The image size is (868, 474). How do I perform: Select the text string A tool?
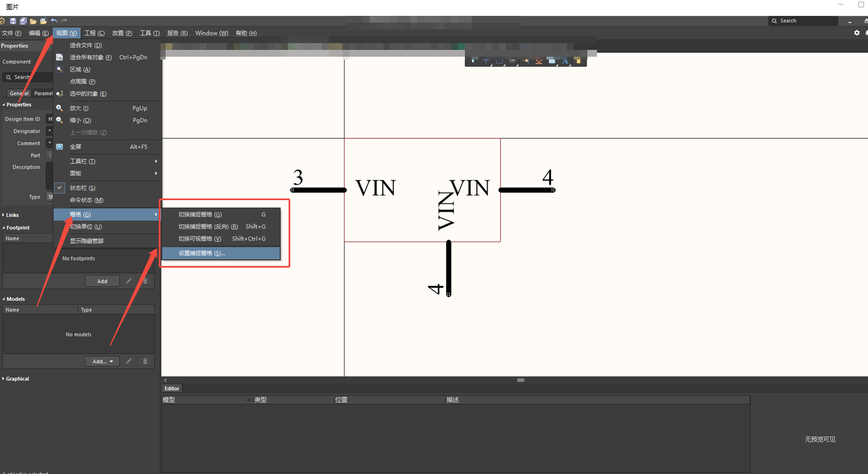tap(565, 61)
